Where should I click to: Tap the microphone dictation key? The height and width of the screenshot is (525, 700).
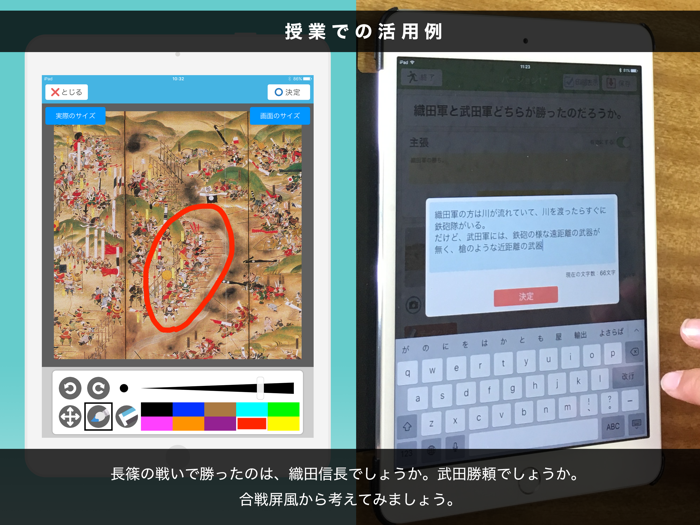(455, 448)
